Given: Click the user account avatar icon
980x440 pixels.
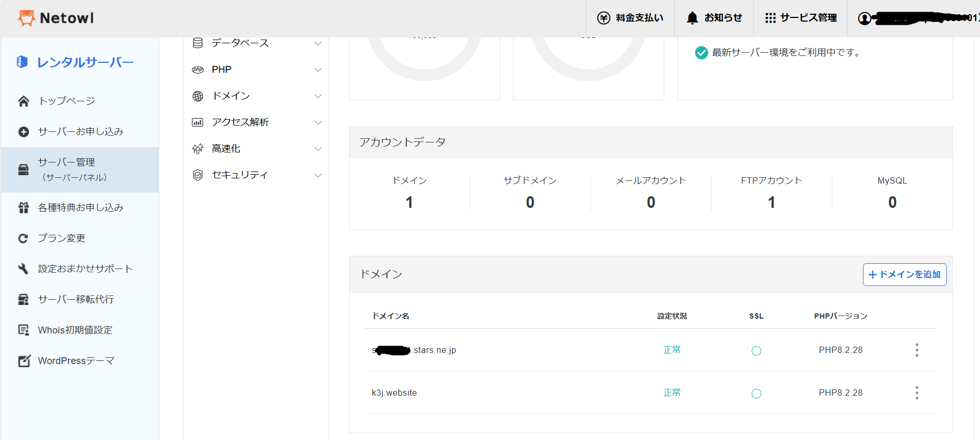Looking at the screenshot, I should tap(865, 18).
